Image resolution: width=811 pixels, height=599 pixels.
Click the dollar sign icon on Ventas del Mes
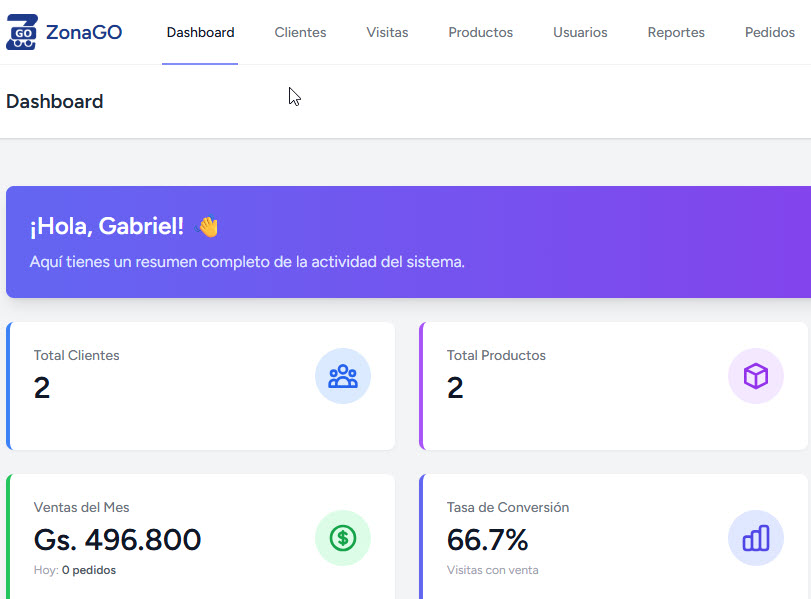coord(343,538)
